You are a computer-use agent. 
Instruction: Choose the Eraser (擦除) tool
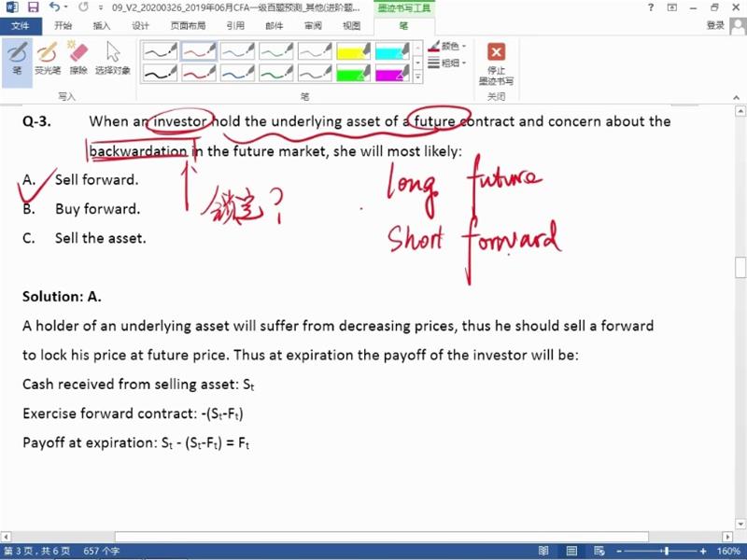point(78,57)
